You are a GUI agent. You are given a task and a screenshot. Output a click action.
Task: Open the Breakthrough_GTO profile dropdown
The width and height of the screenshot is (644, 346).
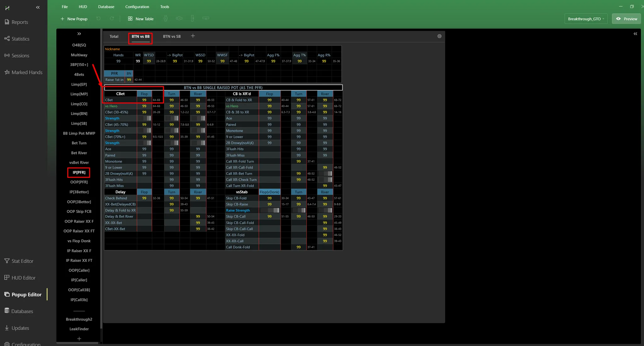(586, 19)
